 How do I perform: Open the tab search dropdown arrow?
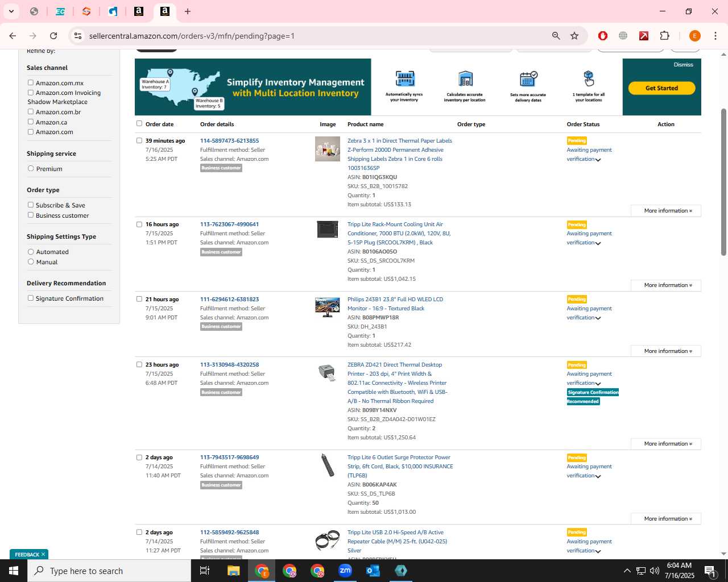pos(11,11)
